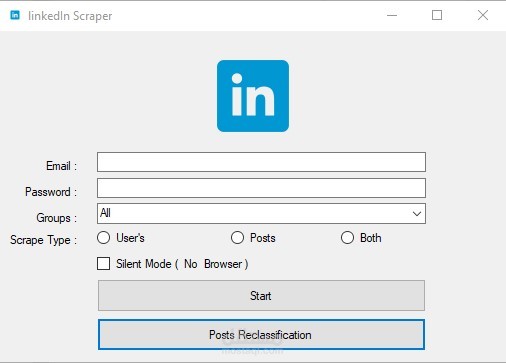506x363 pixels.
Task: Close the linkedIn Scraper window
Action: (x=483, y=15)
